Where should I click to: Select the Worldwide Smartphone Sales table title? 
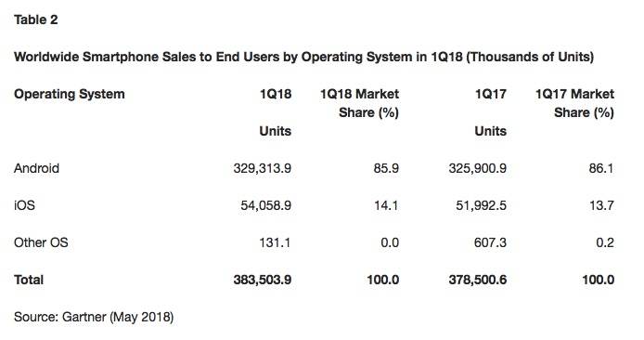[x=304, y=57]
